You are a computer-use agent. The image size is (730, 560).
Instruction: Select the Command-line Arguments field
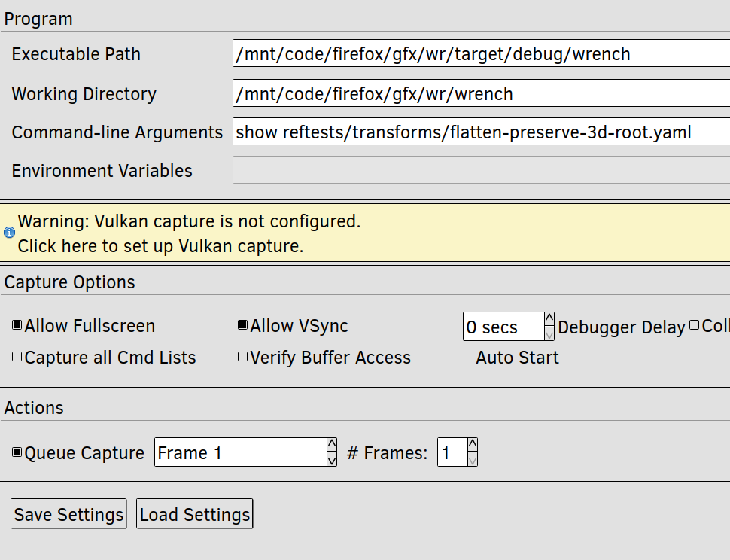point(481,132)
